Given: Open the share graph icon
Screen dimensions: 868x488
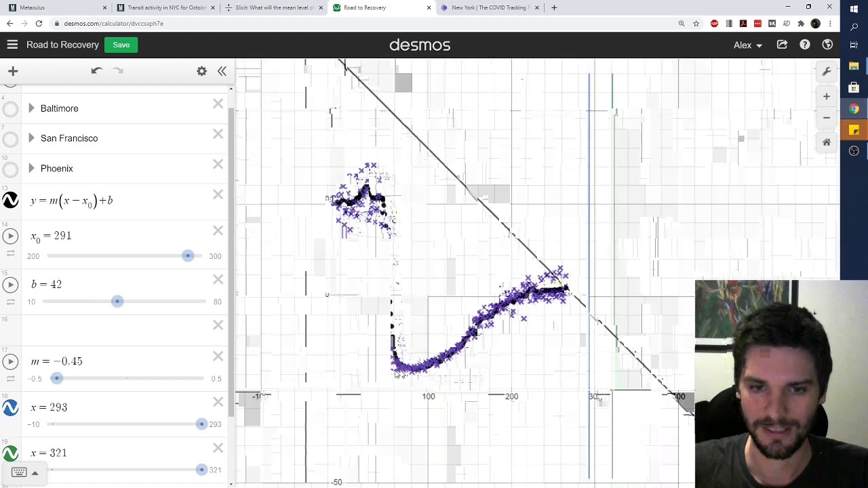Looking at the screenshot, I should click(x=782, y=45).
